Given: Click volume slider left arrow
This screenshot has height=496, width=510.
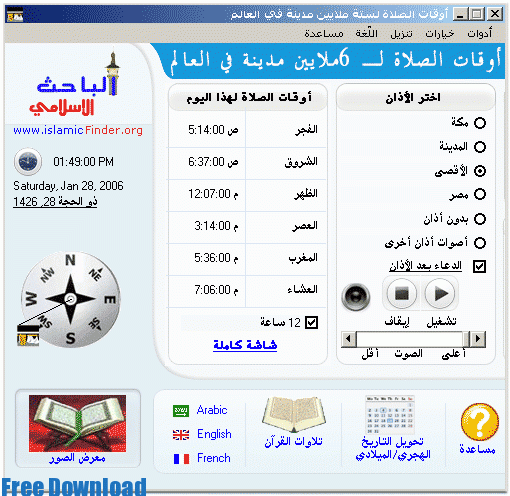Looking at the screenshot, I should pyautogui.click(x=348, y=339).
